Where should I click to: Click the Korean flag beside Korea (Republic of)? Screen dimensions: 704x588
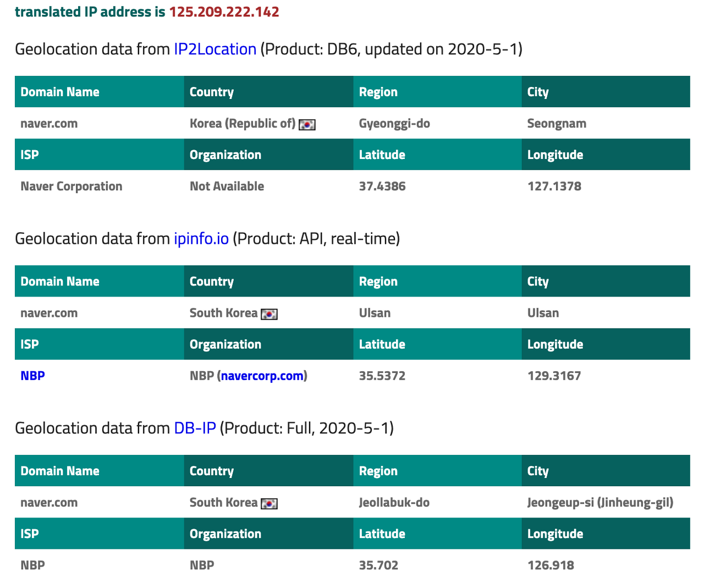[x=307, y=125]
